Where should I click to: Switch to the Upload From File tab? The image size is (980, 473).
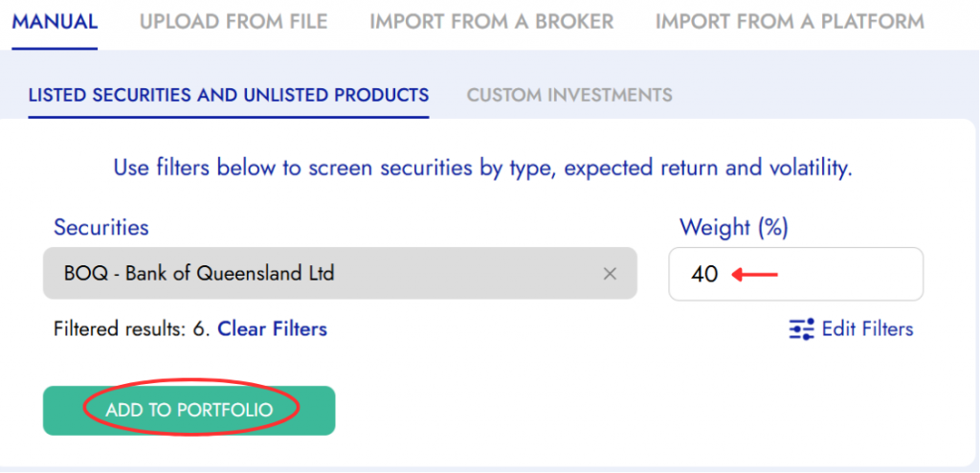tap(234, 21)
